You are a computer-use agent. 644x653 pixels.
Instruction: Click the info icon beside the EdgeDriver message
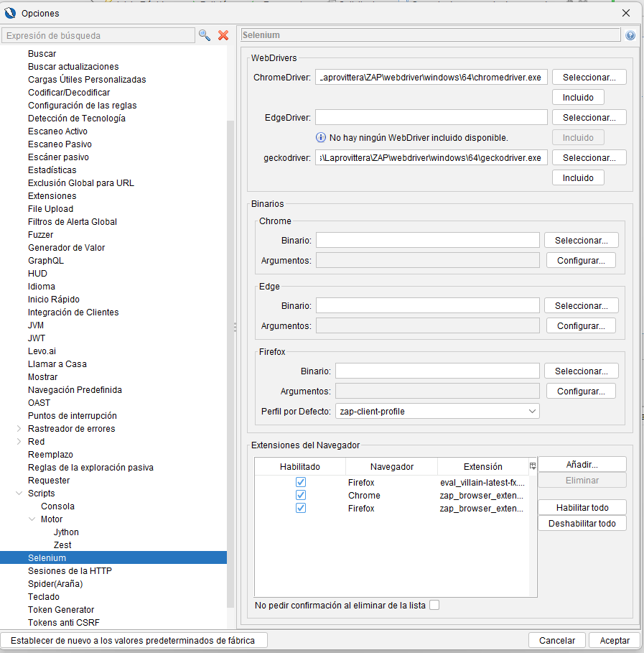pos(321,137)
